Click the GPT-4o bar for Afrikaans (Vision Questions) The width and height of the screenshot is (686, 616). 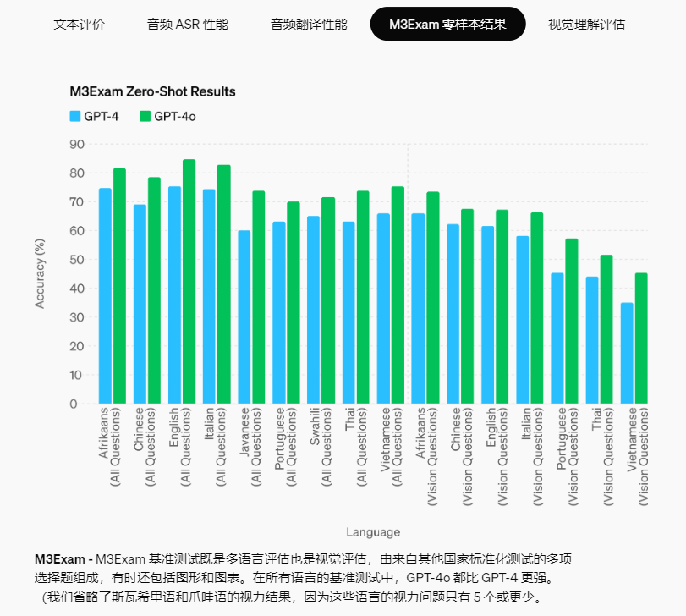[433, 298]
